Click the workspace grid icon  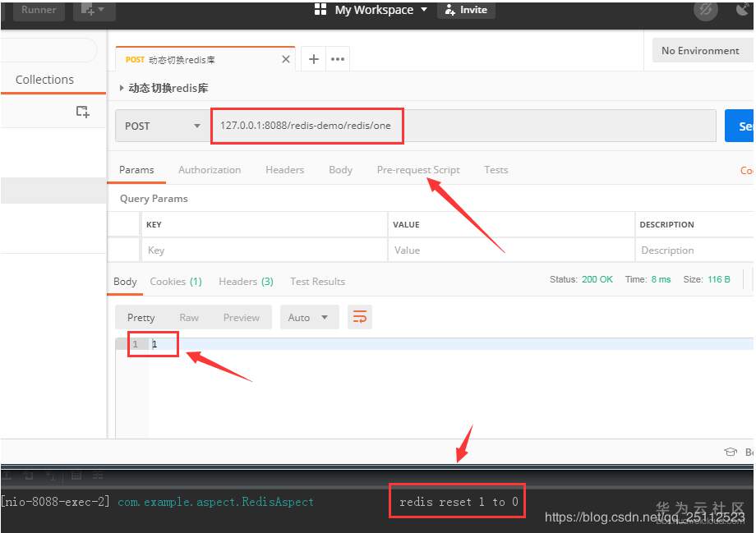320,9
